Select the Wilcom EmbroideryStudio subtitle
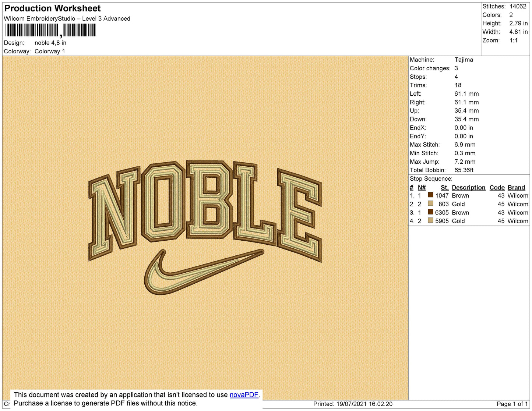 (67, 18)
